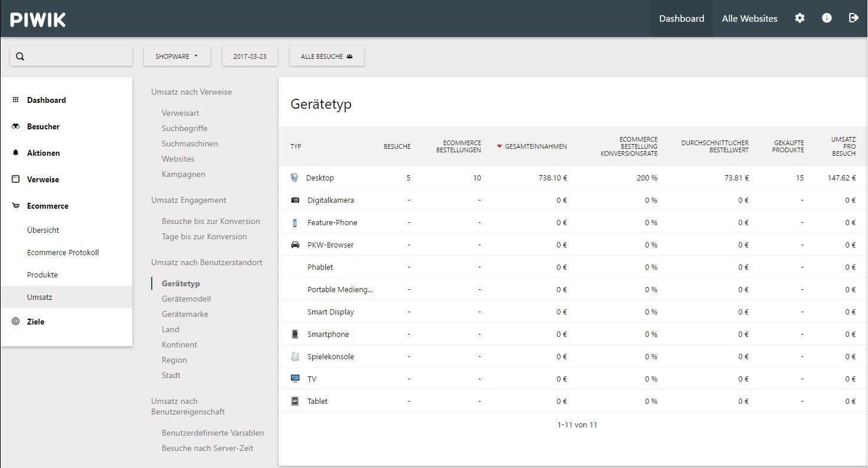Open the Kontinent report
Screen dimensions: 868x468
[x=179, y=345]
